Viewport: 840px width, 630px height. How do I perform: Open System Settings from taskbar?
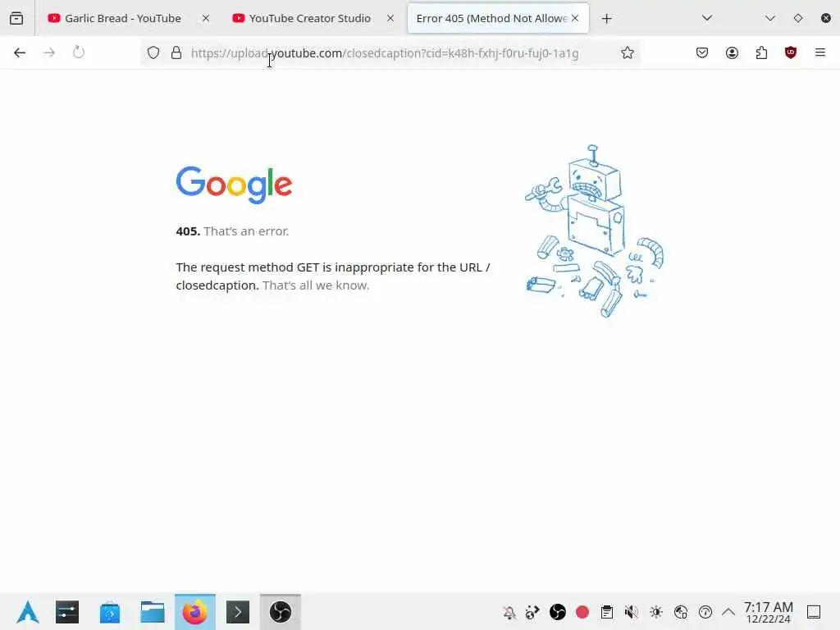(67, 612)
